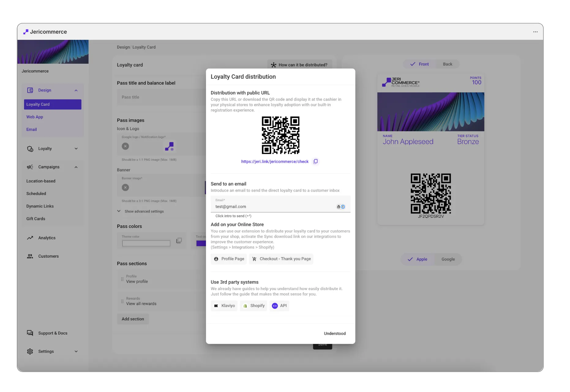This screenshot has height=392, width=570.
Task: Open the theme color picker icon
Action: tap(179, 241)
